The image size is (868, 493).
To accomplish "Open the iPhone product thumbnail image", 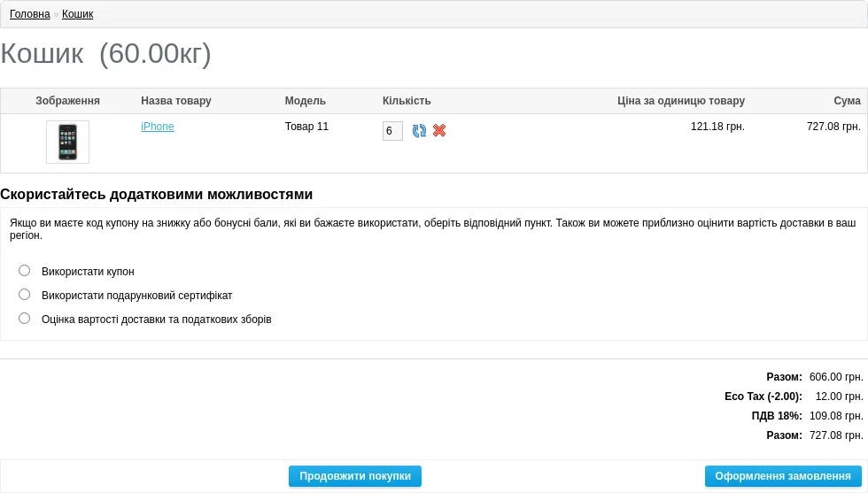I will [67, 143].
